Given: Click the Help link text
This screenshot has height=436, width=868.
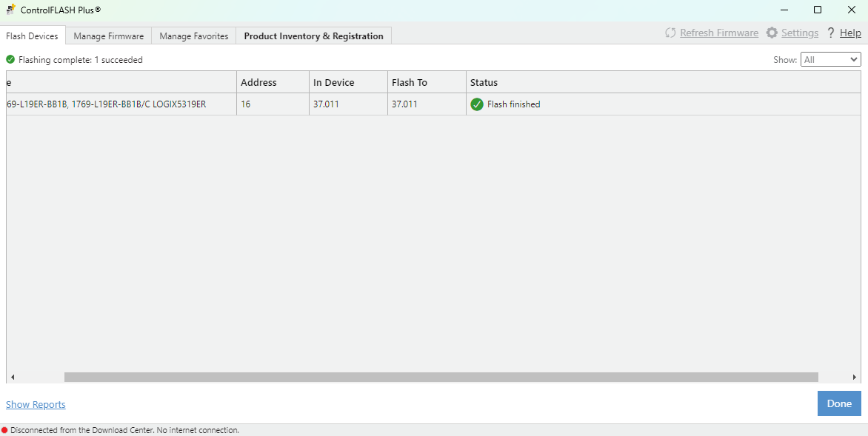Looking at the screenshot, I should (850, 33).
